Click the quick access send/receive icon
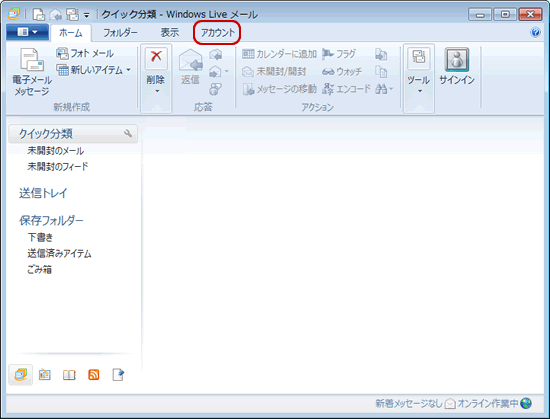The image size is (550, 419). click(73, 14)
